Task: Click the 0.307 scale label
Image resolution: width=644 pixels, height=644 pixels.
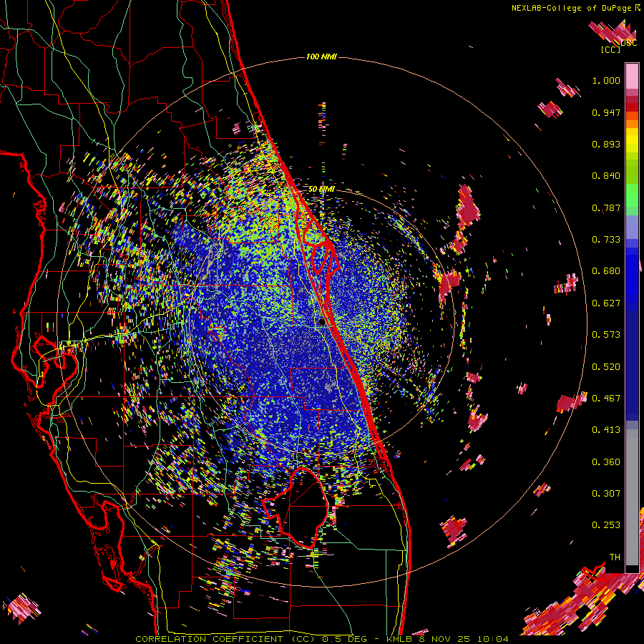Action: click(606, 494)
